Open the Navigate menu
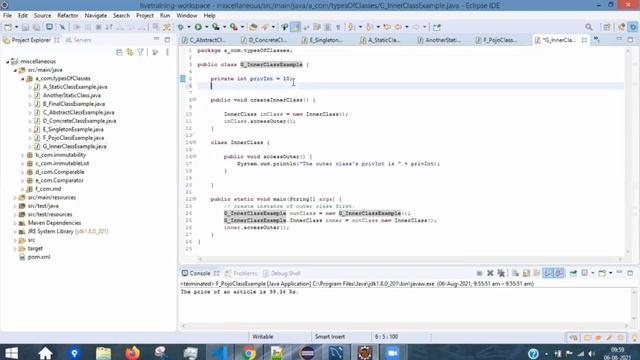Screen dimensions: 640x360 pyautogui.click(x=96, y=16)
